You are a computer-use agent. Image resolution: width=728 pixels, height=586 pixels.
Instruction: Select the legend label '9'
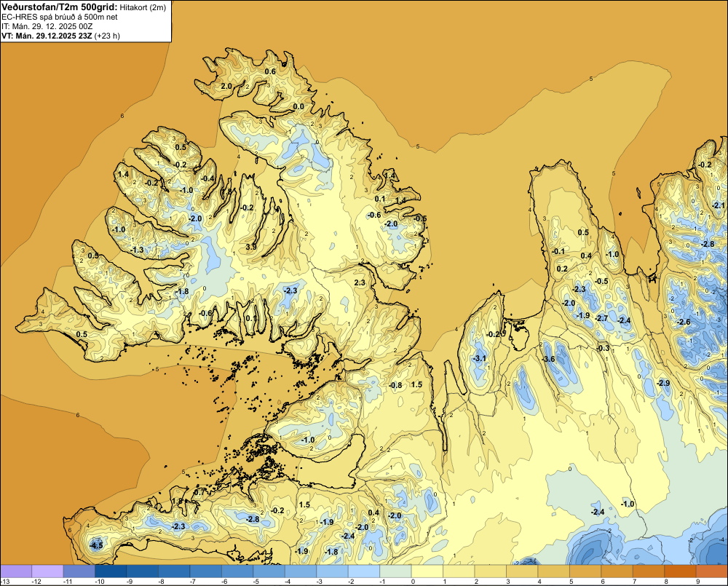[698, 582]
